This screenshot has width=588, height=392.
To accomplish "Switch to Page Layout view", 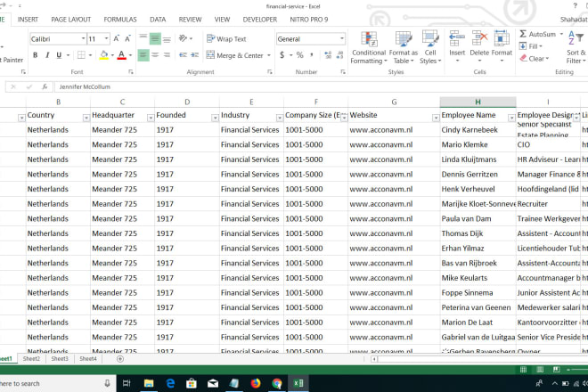I will 540,370.
